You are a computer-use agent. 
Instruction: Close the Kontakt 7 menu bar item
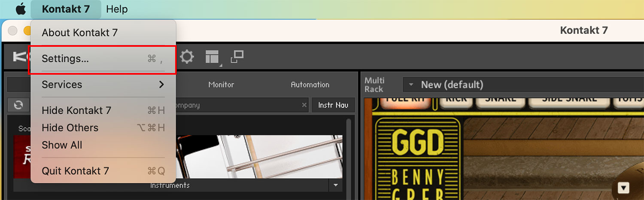66,9
